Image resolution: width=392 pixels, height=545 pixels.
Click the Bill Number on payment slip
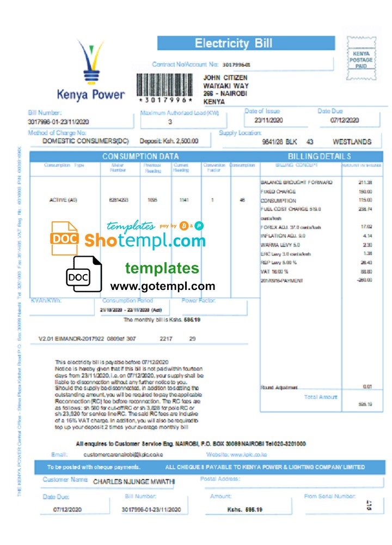point(151,510)
